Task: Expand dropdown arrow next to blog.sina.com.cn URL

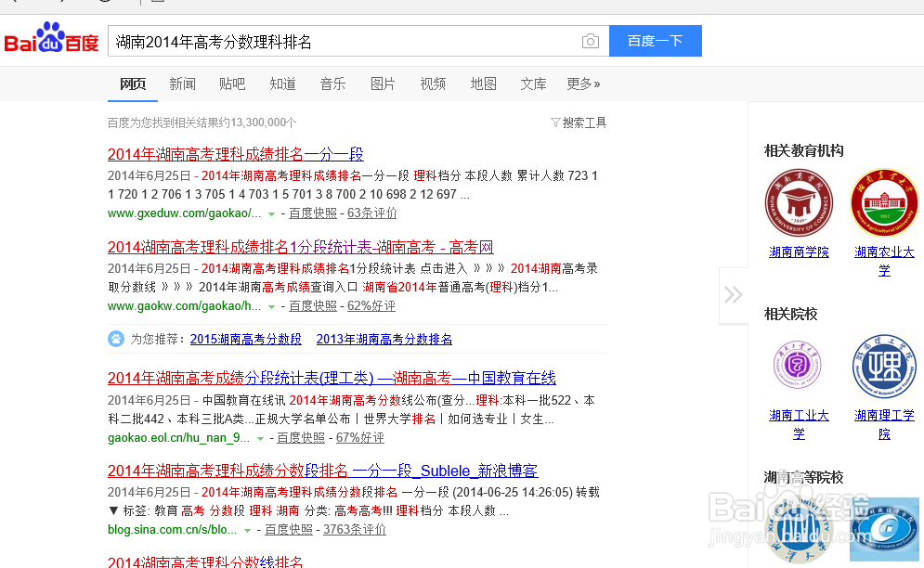Action: [x=248, y=530]
